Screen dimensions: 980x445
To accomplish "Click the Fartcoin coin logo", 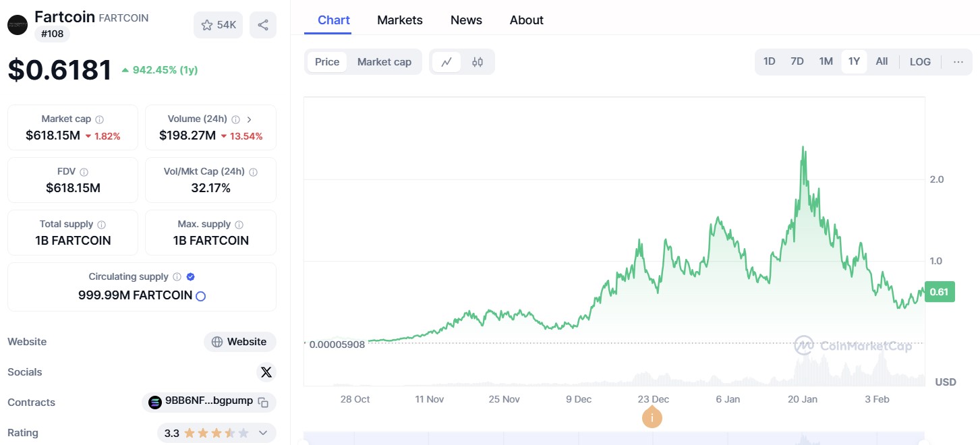I will pyautogui.click(x=18, y=24).
